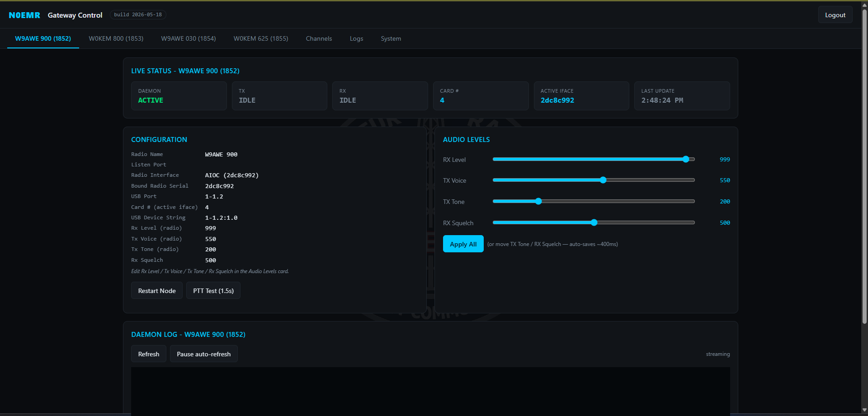Click the USB Device String value 1-1.2:1.0
The width and height of the screenshot is (868, 416).
[x=222, y=218]
